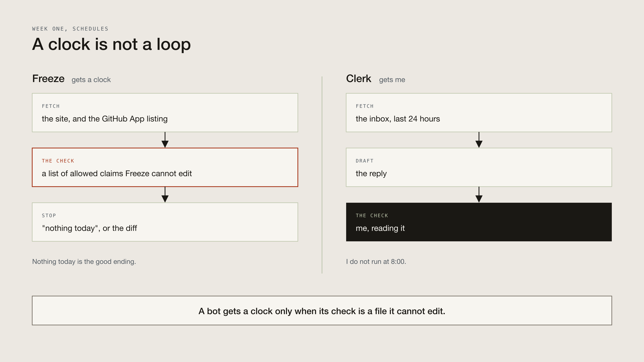Click the "I do not run at 8:00" caption
Viewport: 644px width, 362px height.
(376, 262)
